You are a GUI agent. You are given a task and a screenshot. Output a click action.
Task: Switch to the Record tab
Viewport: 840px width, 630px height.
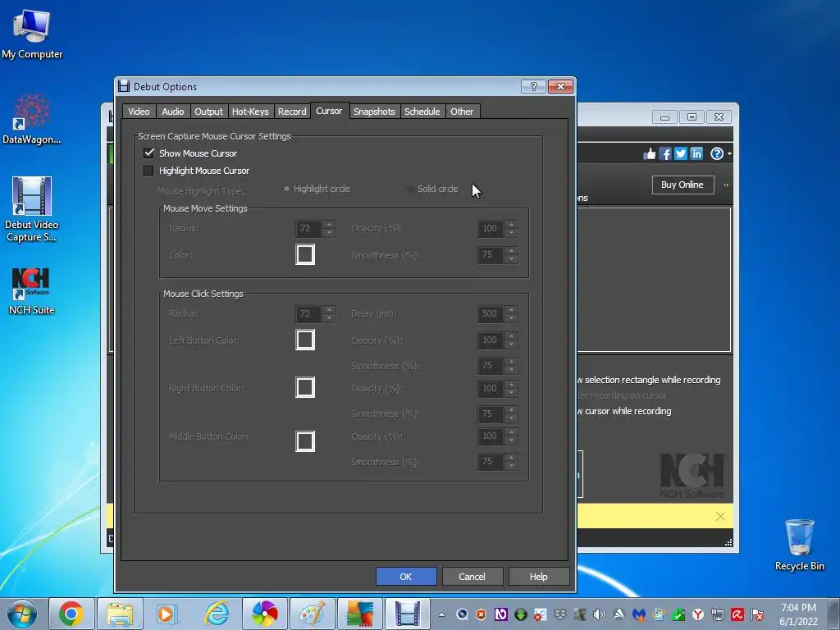click(x=292, y=112)
